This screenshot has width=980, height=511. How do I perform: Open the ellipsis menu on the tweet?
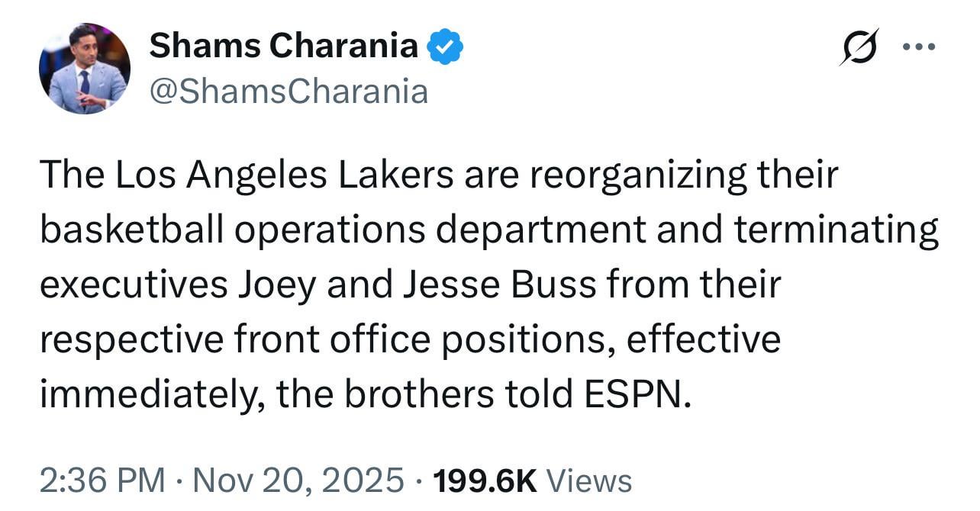click(x=919, y=46)
